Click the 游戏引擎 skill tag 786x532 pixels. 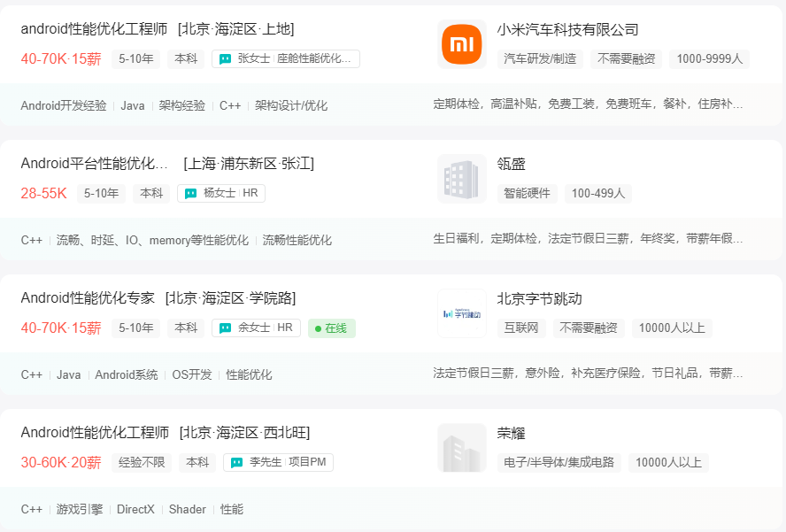point(80,509)
